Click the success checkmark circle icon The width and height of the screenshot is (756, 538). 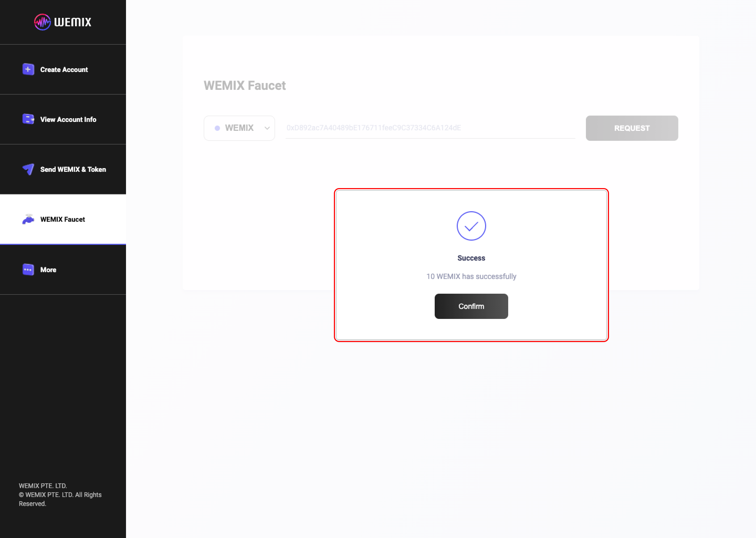pos(471,226)
